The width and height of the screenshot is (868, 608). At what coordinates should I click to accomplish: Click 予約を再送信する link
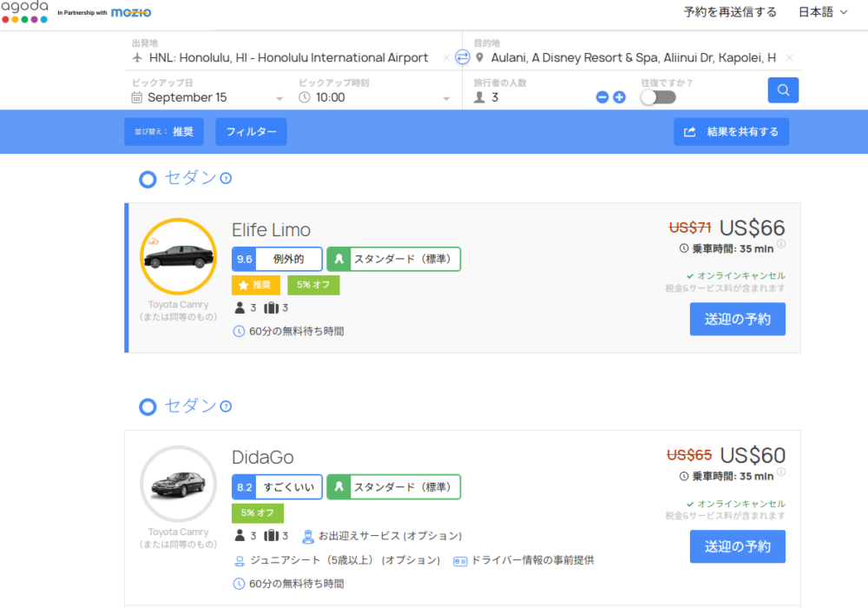(x=730, y=12)
